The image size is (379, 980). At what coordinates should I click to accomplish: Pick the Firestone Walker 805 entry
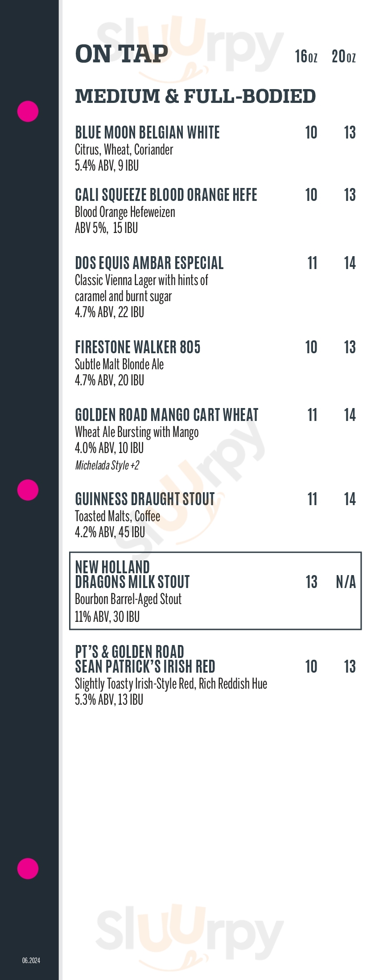(x=137, y=347)
